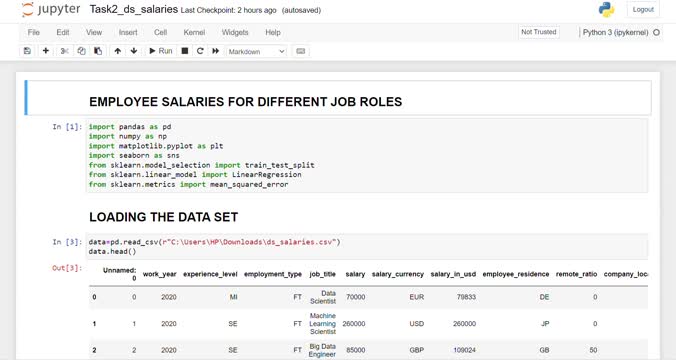Click the employee residence JP cell
Screen dimensions: 676x360
[x=545, y=324]
